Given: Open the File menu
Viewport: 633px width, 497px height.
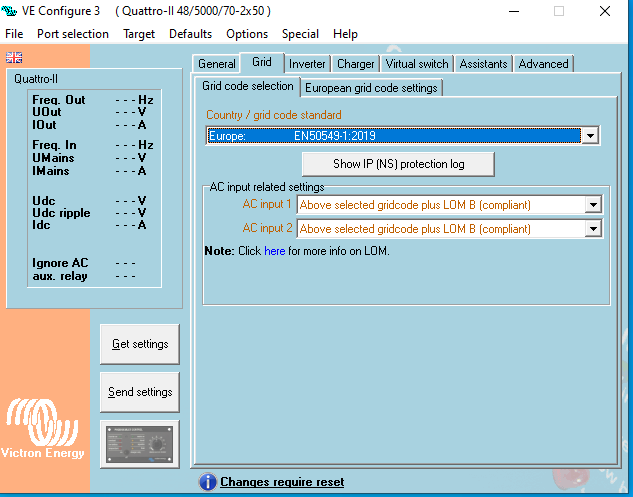Looking at the screenshot, I should (x=14, y=34).
